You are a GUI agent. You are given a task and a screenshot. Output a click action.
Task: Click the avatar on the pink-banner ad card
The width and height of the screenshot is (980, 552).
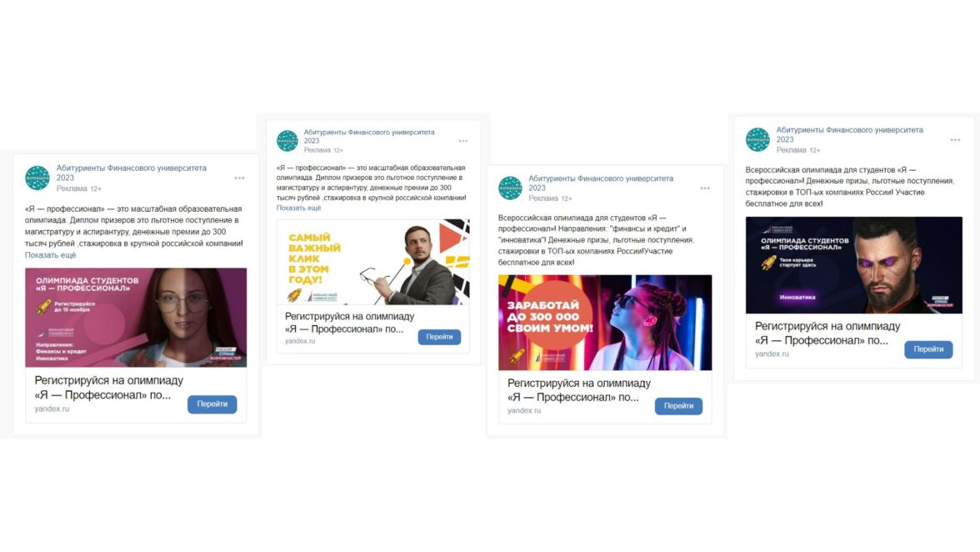pyautogui.click(x=37, y=178)
